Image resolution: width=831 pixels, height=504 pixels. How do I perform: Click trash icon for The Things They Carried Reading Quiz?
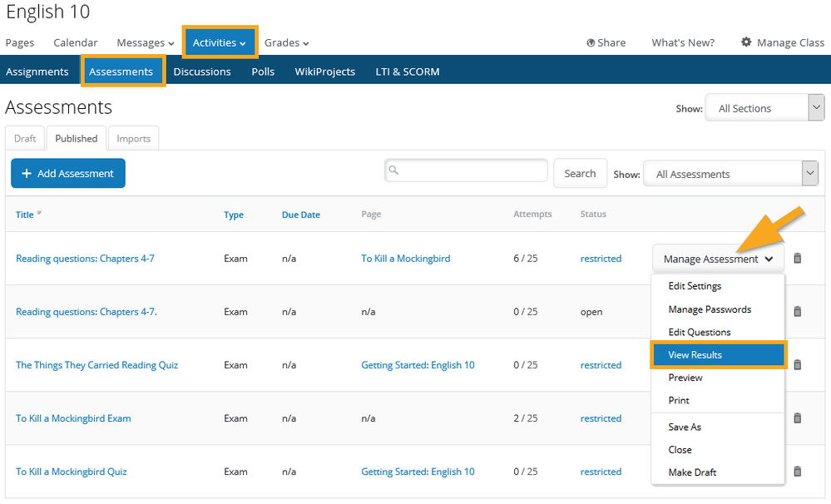(x=797, y=364)
